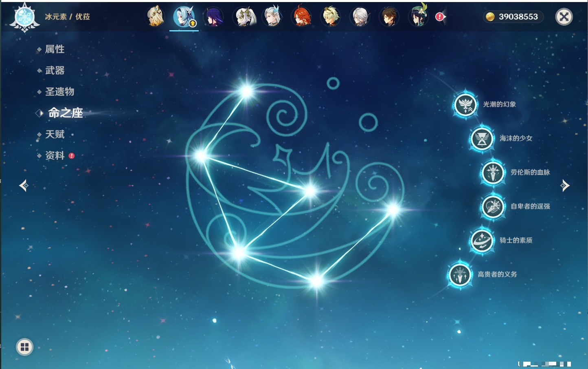The width and height of the screenshot is (588, 369).
Task: Open the four-square grid menu icon
Action: coord(24,347)
